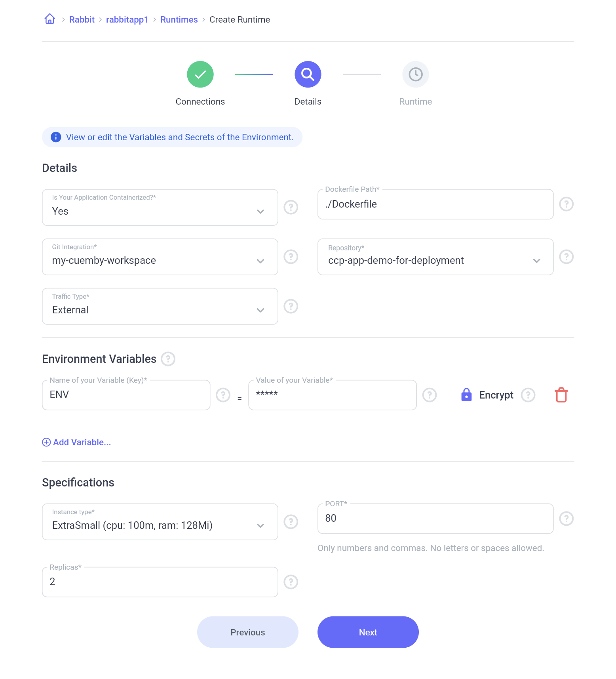
Task: Open the Repository dropdown showing ccp-app-demo-for-deployment
Action: (536, 261)
